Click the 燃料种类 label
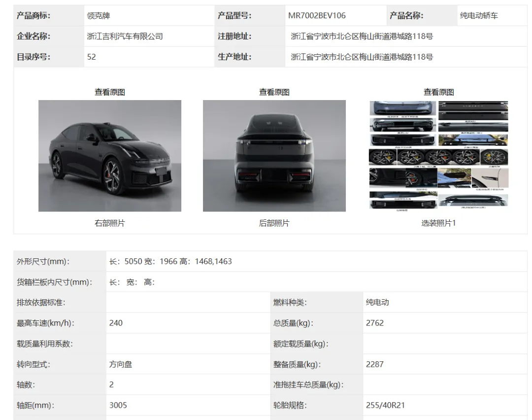Screen dimensions: 532x420 (290, 303)
